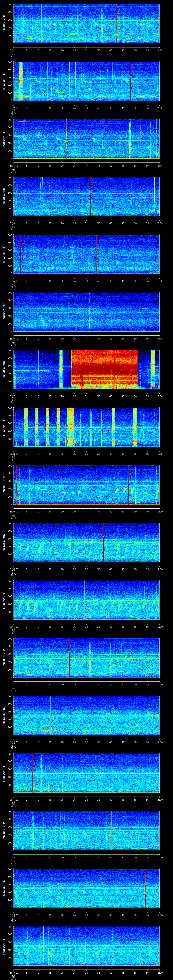Click red marker line in the 8:12:00 spectrogram

[70, 658]
